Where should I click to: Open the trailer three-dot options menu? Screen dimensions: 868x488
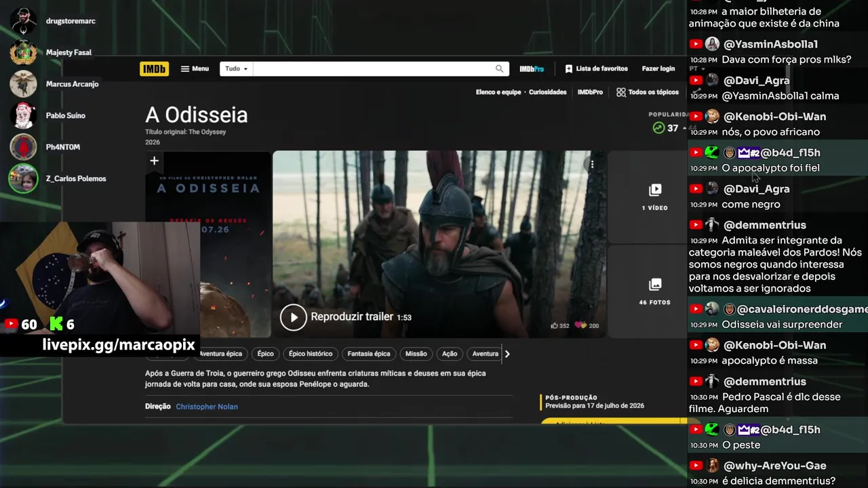592,164
